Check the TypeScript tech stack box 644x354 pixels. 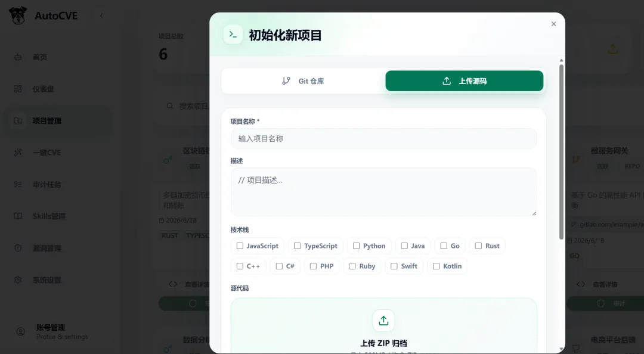point(298,246)
